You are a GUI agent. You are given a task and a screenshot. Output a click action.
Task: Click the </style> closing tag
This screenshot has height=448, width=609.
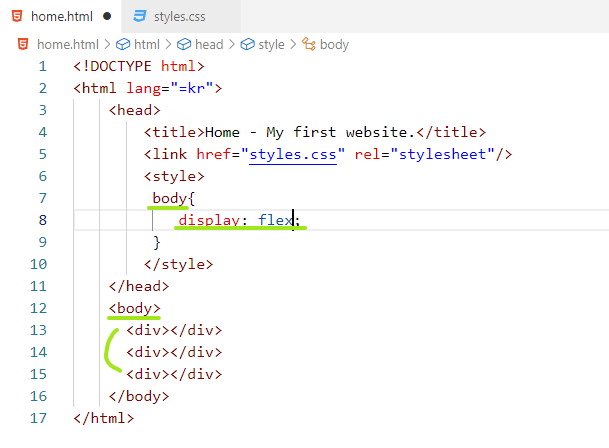pos(178,265)
